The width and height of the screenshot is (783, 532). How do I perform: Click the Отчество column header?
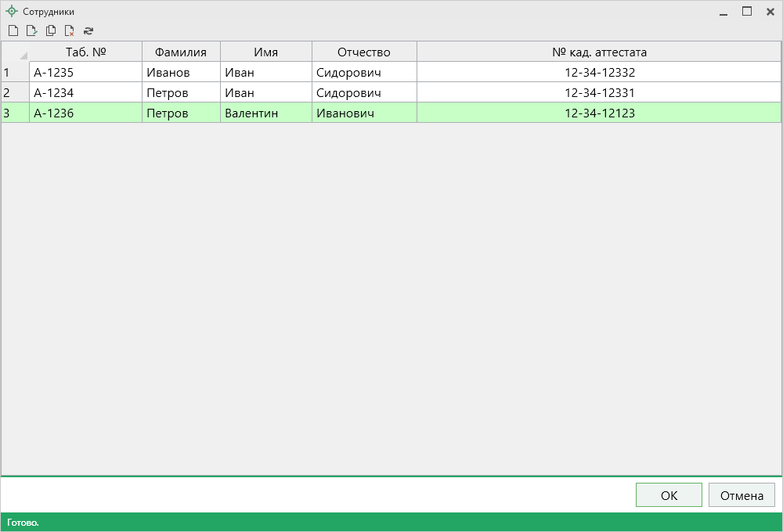tap(364, 52)
